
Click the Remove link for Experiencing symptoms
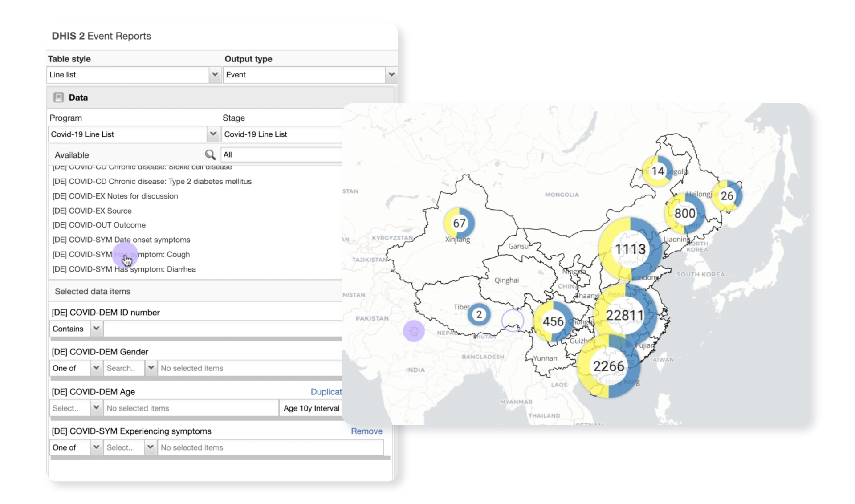click(366, 431)
